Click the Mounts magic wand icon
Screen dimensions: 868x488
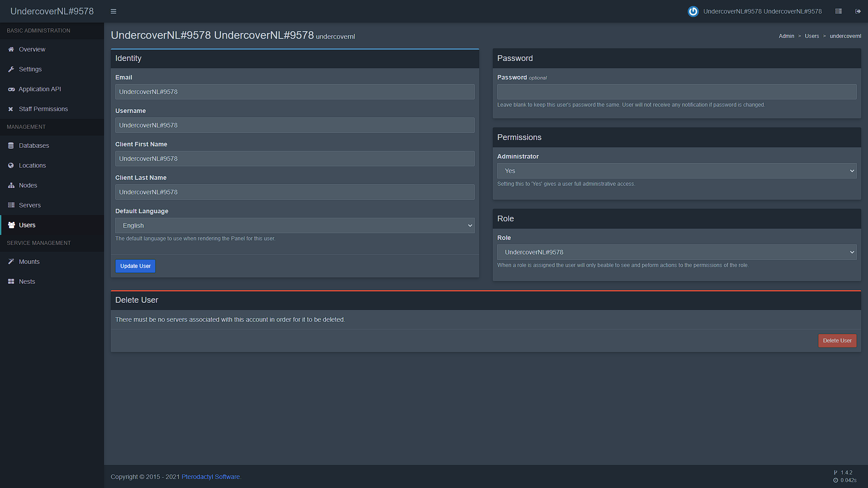coord(11,262)
